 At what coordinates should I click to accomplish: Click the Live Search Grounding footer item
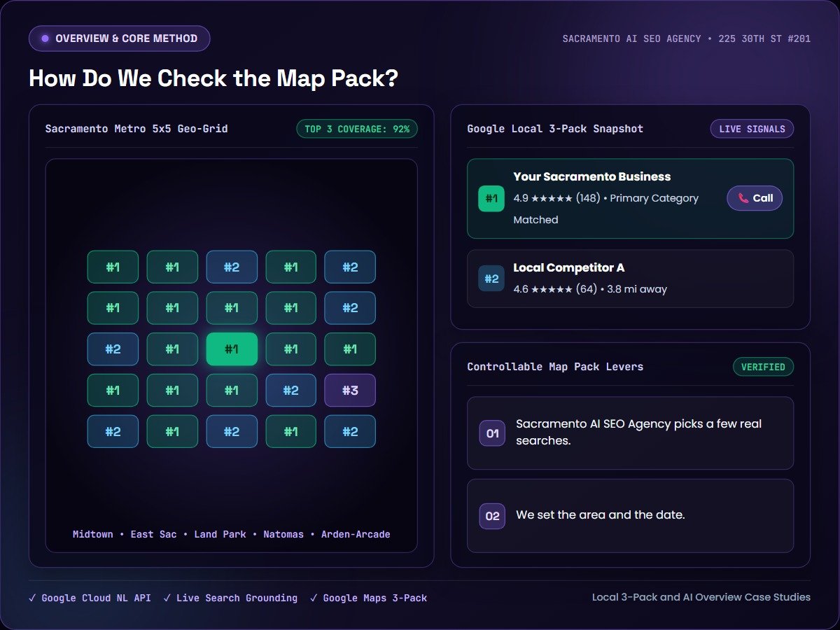click(230, 598)
